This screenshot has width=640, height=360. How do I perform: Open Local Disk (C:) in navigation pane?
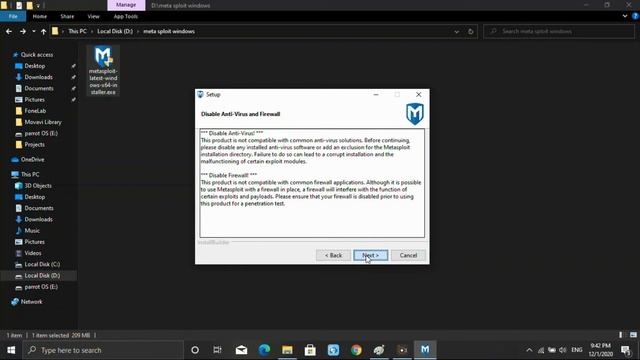point(42,264)
